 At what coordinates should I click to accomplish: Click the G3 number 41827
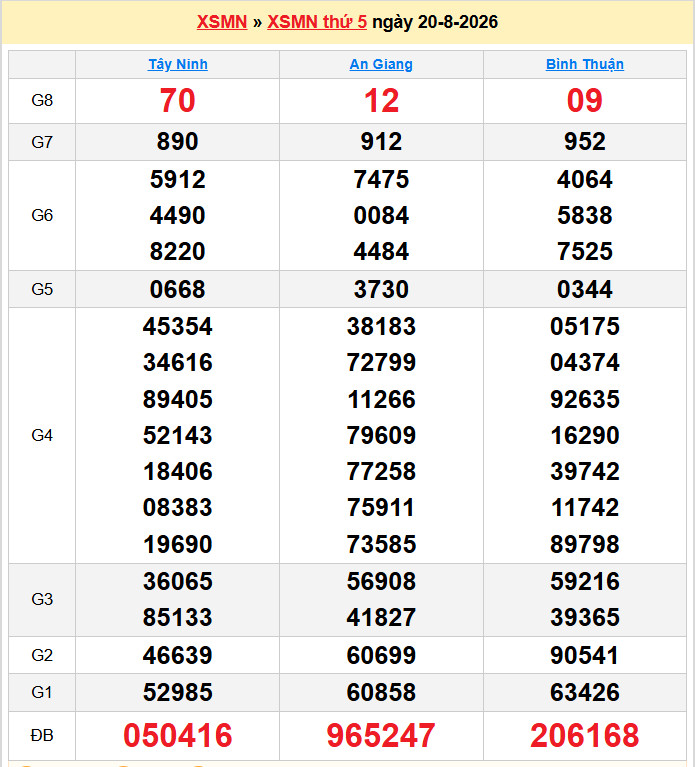(x=381, y=617)
